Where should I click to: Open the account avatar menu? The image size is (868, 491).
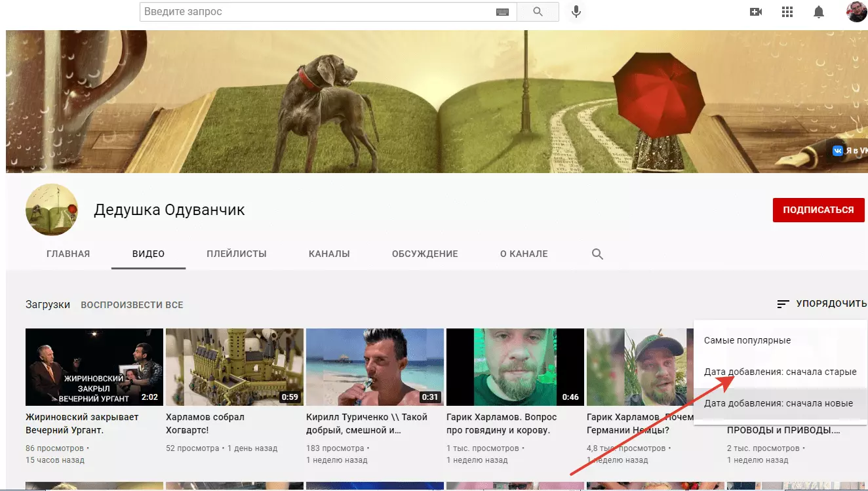pyautogui.click(x=857, y=11)
